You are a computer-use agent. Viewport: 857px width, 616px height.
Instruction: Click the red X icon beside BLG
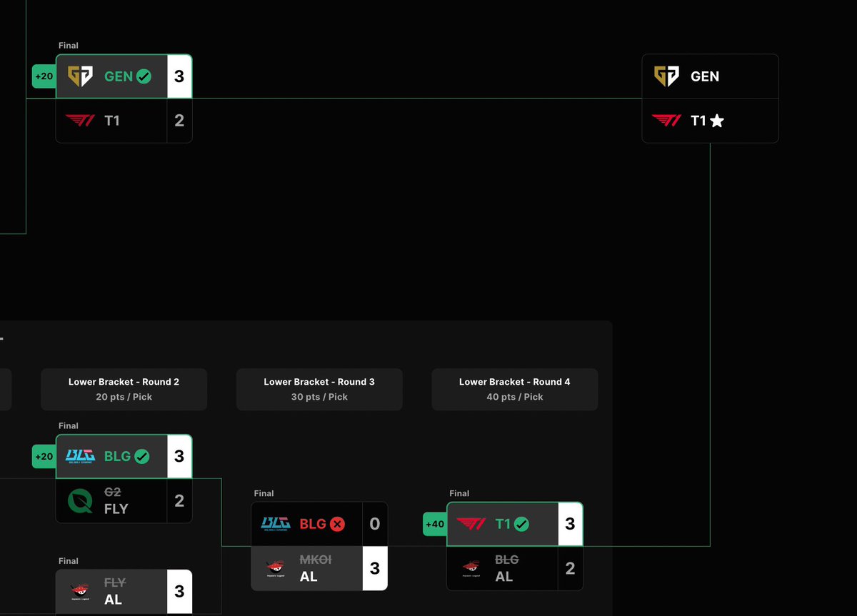coord(337,524)
